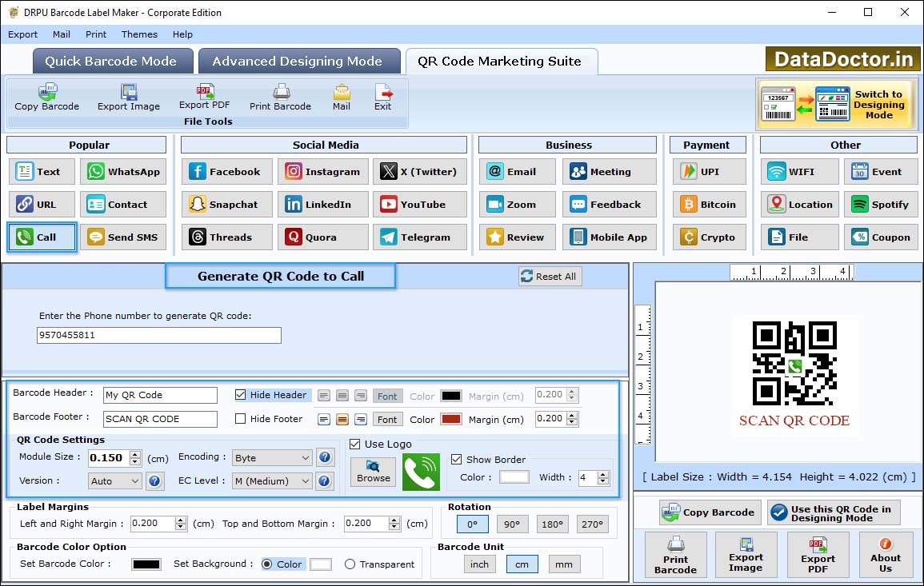Click Use this QR Code in Designing Mode
Image resolution: width=924 pixels, height=586 pixels.
click(x=834, y=513)
